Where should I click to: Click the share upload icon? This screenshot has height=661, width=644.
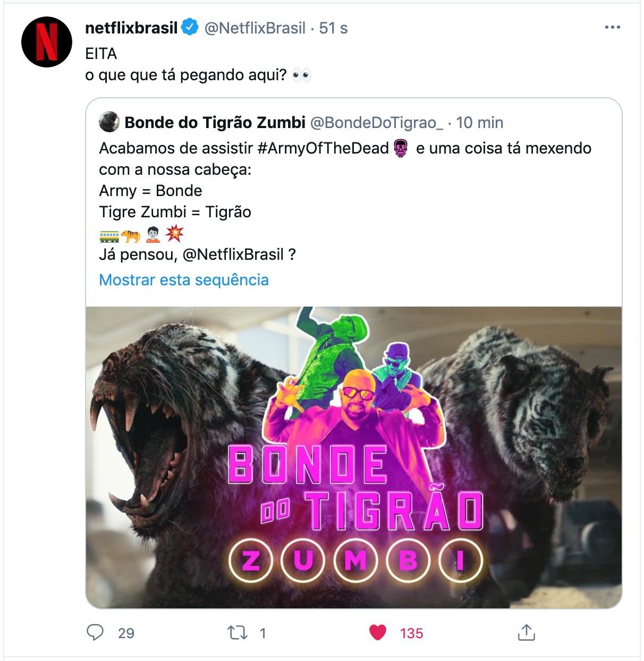(x=526, y=632)
